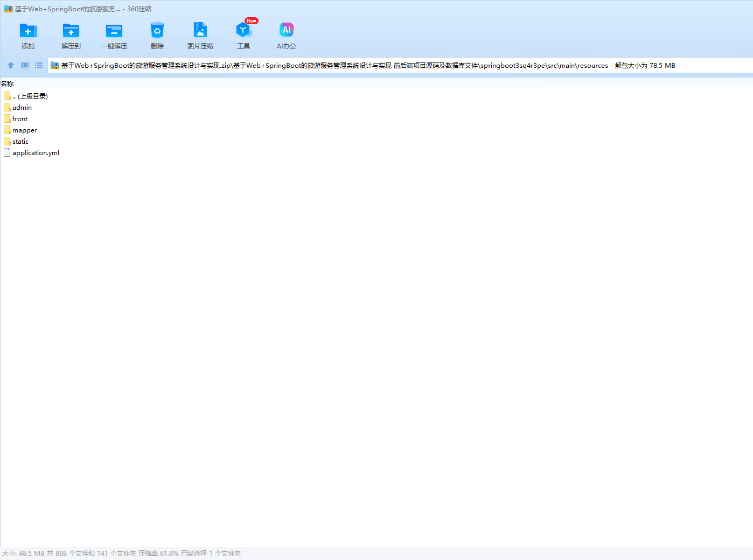Switch to list view mode
753x560 pixels.
(x=39, y=65)
